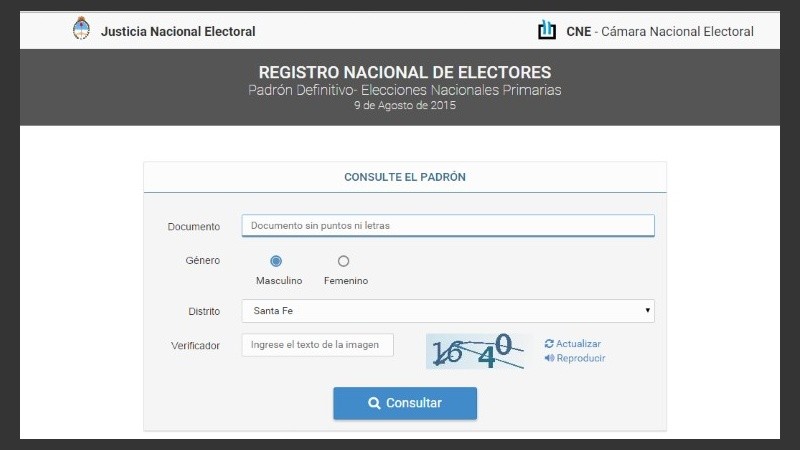Click the Justicia Nacional Electoral header title

coord(178,31)
